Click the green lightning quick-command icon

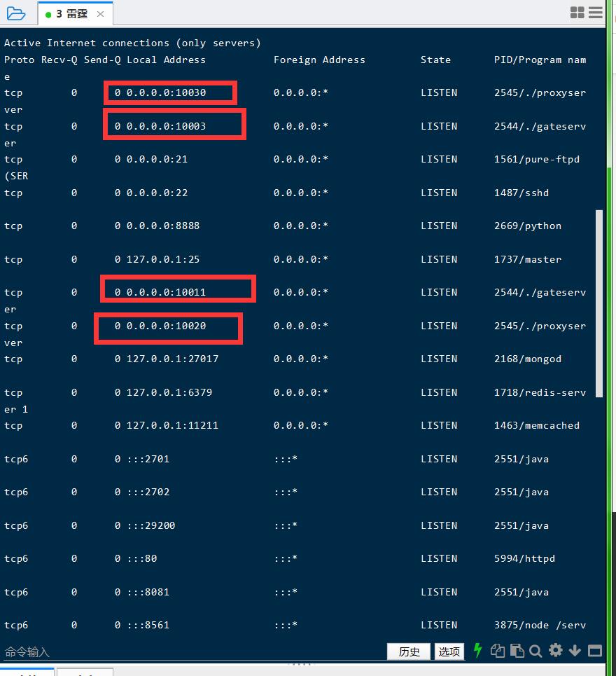click(x=478, y=651)
